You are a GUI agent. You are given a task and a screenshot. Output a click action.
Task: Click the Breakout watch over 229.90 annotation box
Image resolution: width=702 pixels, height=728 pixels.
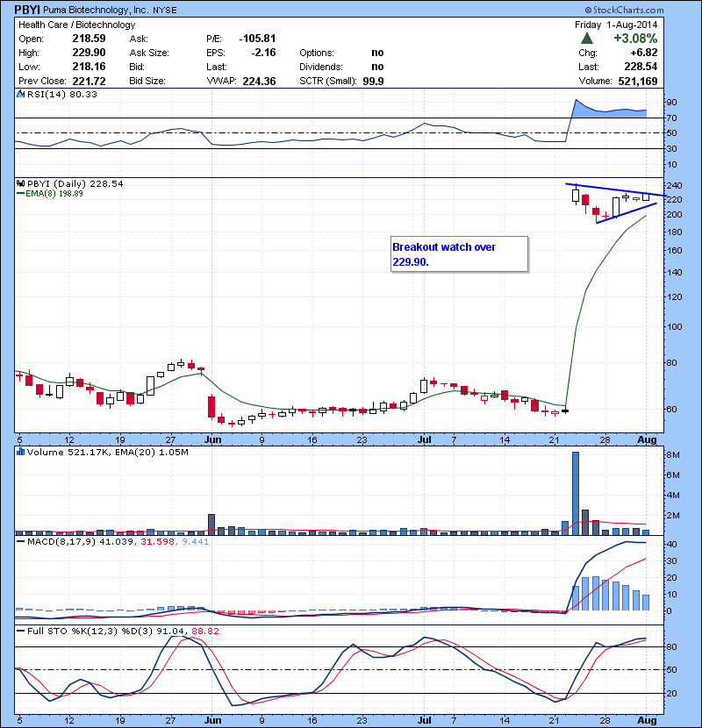pos(460,254)
